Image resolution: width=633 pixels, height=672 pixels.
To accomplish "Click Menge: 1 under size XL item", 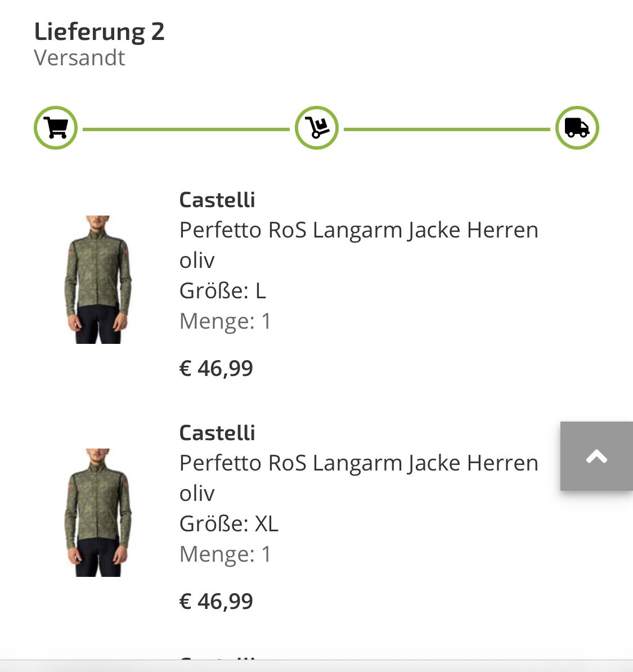I will pos(226,554).
